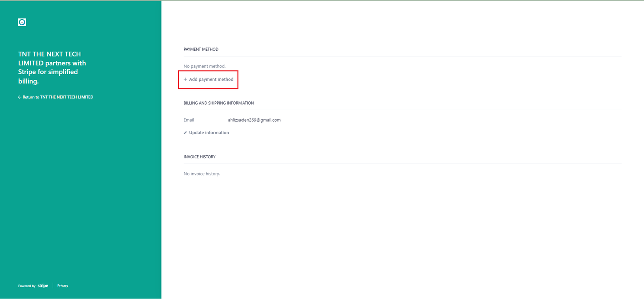The width and height of the screenshot is (644, 299).
Task: Click the PAYMENT METHOD section heading
Action: coord(201,49)
